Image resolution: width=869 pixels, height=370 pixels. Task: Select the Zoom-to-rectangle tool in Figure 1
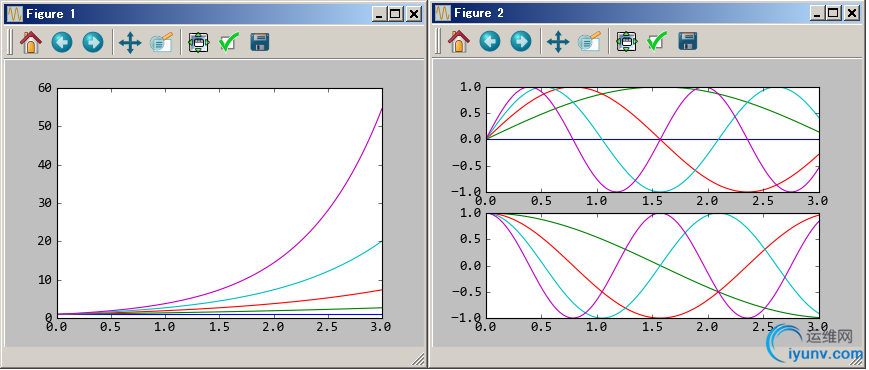(x=161, y=42)
